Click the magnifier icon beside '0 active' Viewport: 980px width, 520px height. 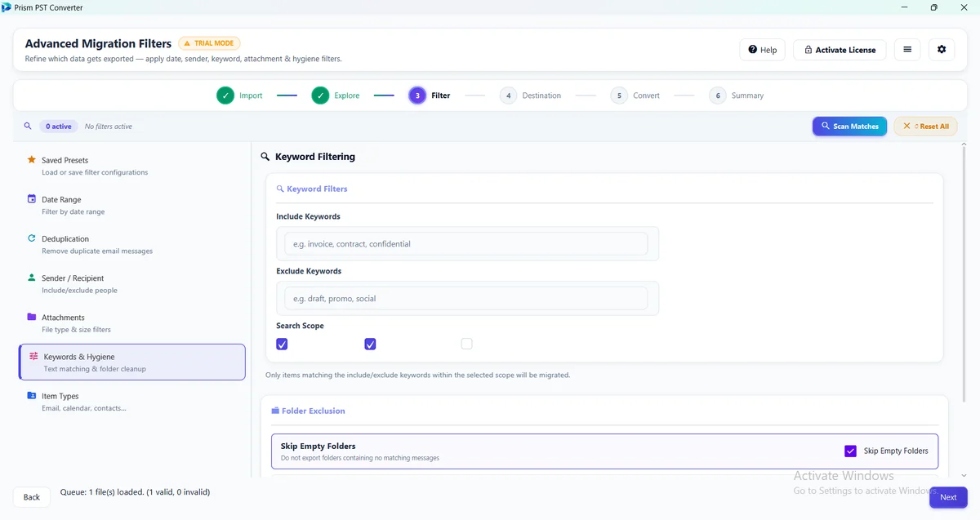pos(28,127)
